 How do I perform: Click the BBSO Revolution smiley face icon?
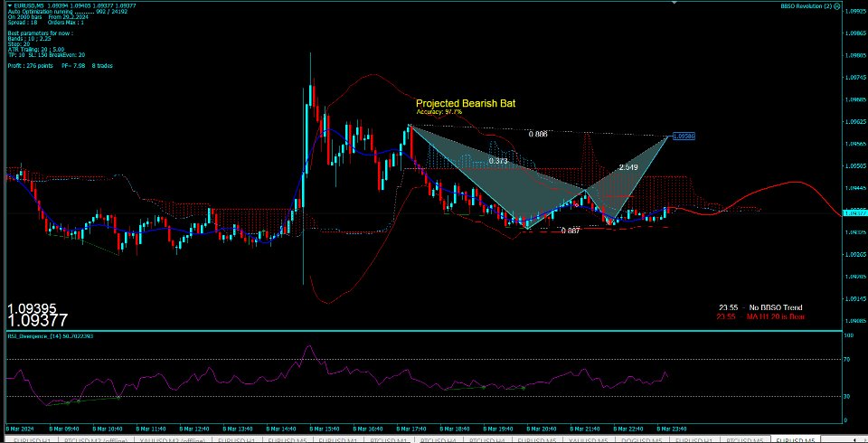(837, 6)
